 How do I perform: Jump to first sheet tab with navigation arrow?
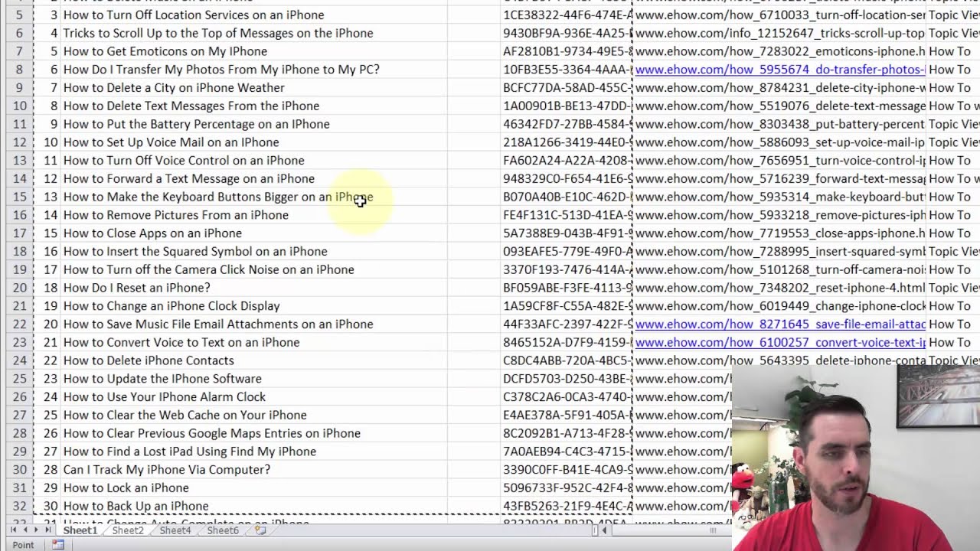(x=13, y=530)
